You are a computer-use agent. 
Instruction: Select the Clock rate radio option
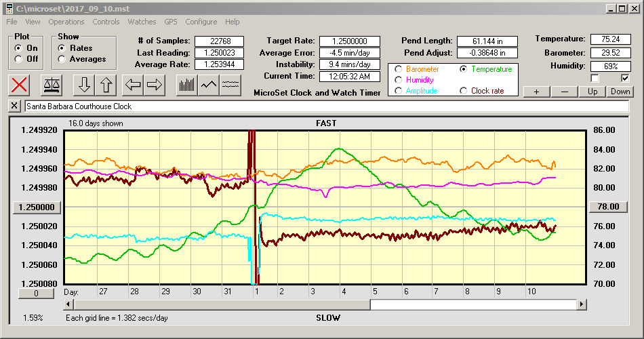[464, 91]
